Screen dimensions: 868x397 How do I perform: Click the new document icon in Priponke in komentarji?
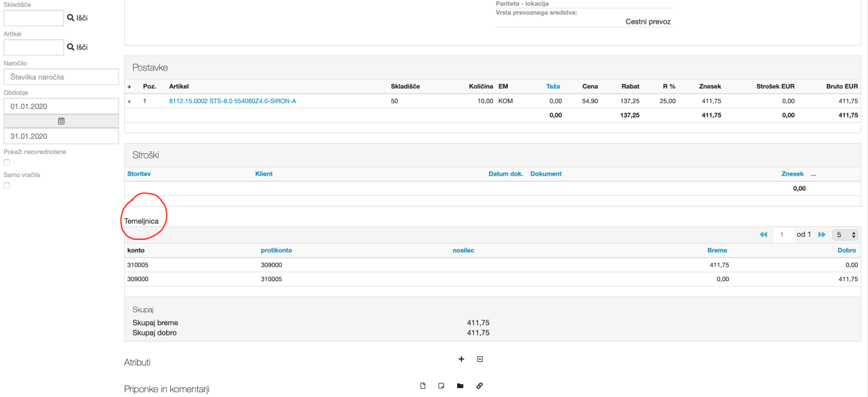423,386
